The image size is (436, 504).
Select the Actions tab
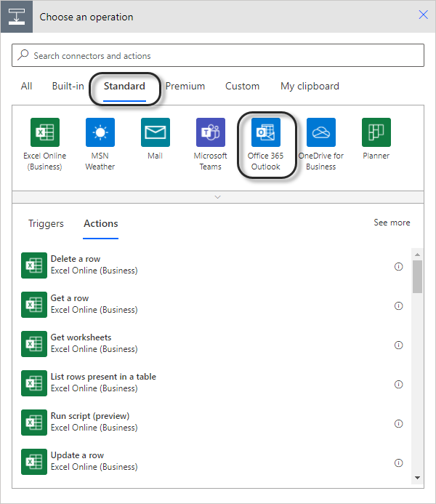tap(101, 223)
